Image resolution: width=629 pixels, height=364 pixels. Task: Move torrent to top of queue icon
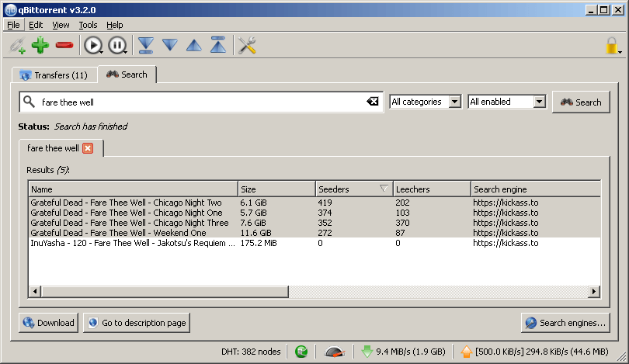(218, 45)
